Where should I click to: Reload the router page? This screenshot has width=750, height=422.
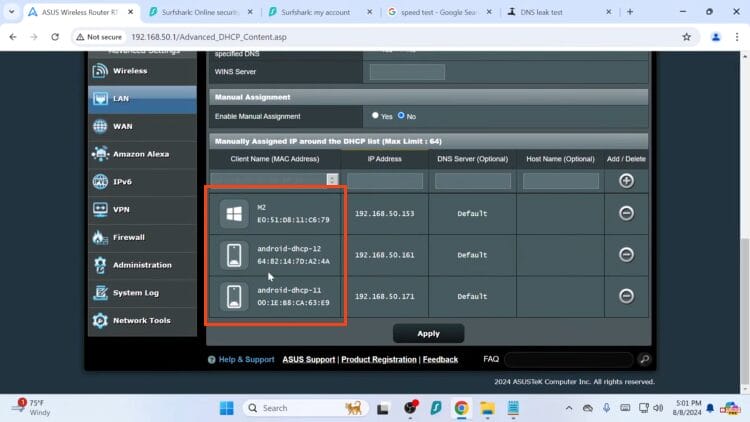tap(55, 37)
